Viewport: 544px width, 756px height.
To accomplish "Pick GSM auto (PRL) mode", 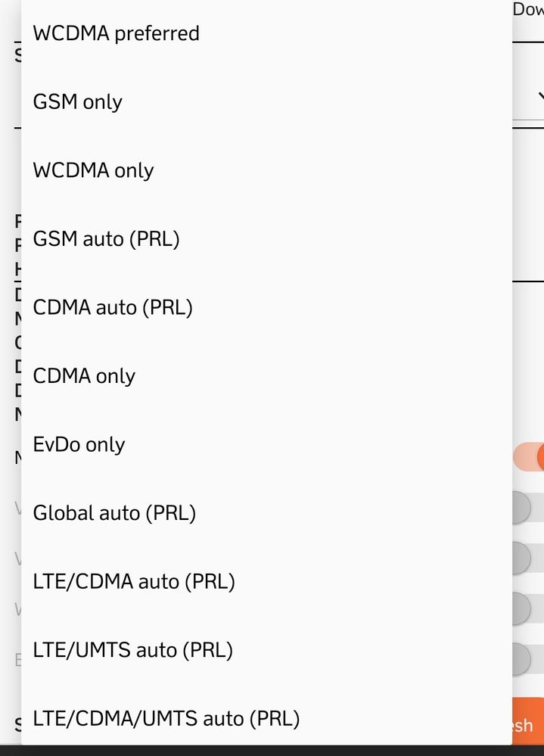I will [106, 239].
